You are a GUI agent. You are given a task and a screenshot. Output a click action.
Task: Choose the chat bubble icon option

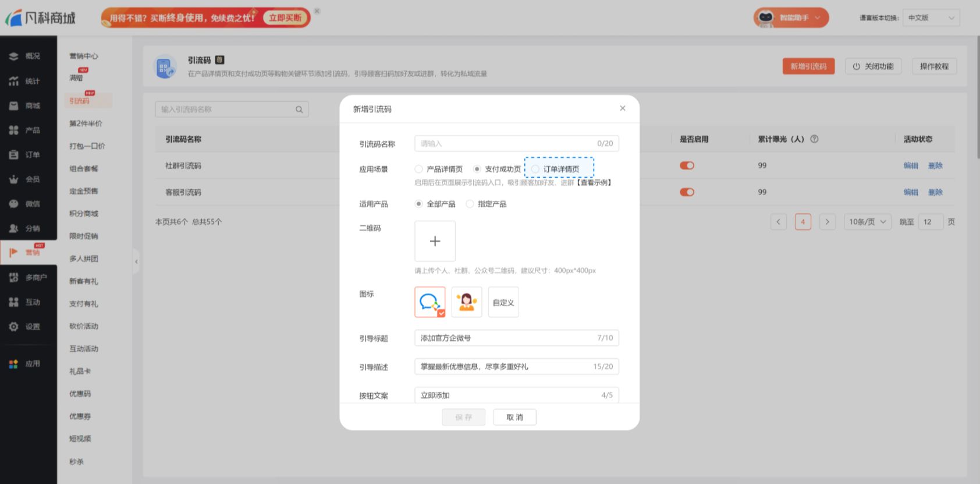430,302
